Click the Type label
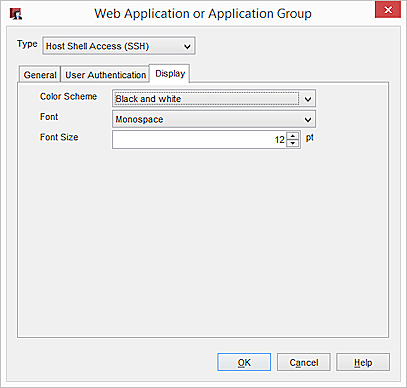The image size is (407, 388). pyautogui.click(x=27, y=44)
